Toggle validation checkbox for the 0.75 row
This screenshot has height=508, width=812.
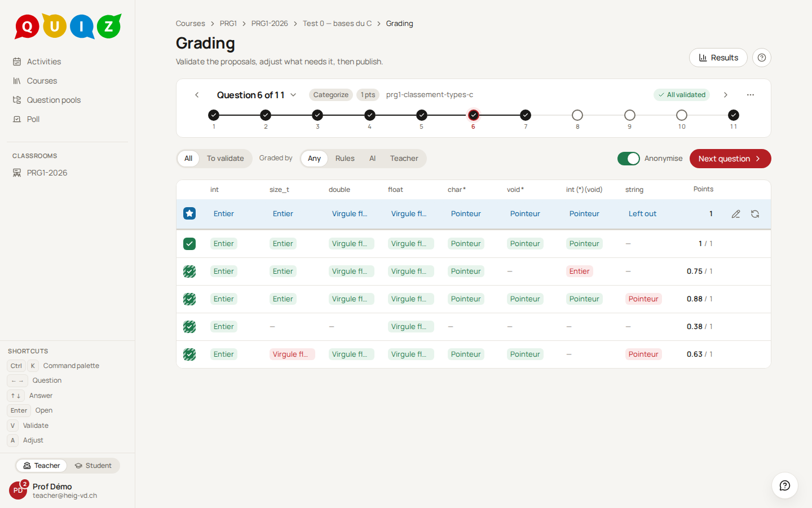(189, 271)
